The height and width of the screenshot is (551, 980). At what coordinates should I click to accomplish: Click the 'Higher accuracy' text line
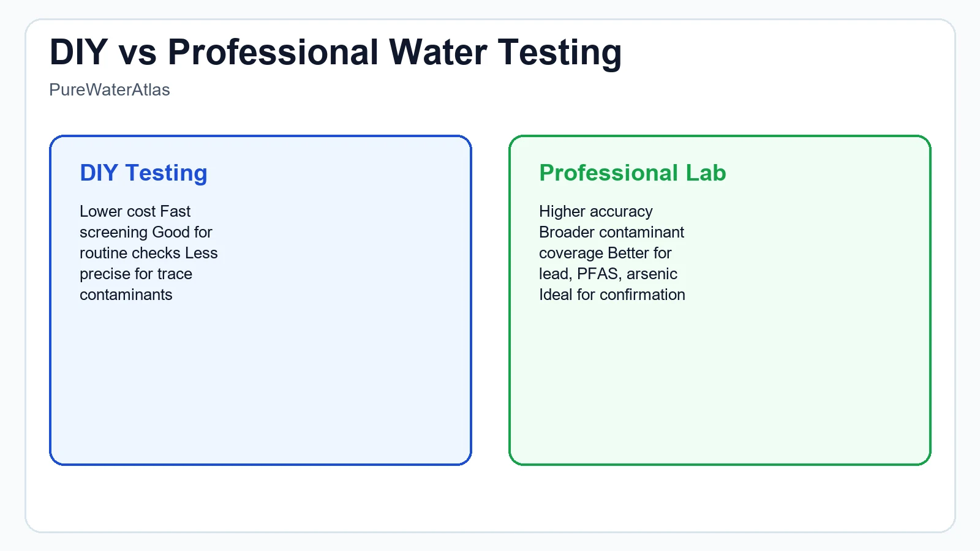point(595,212)
